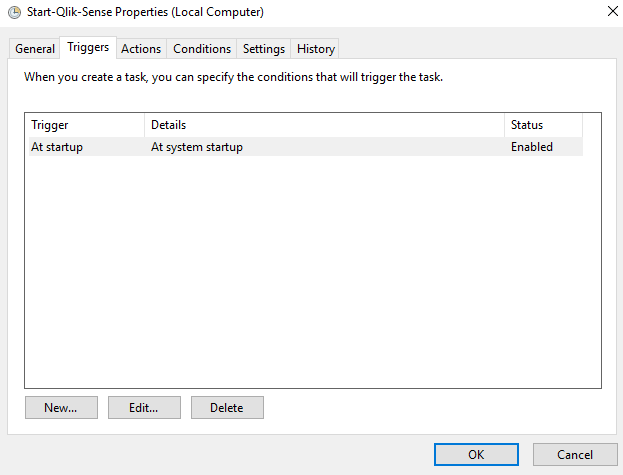Select the Triggers tab
Viewport: 623px width, 475px height.
pos(88,47)
